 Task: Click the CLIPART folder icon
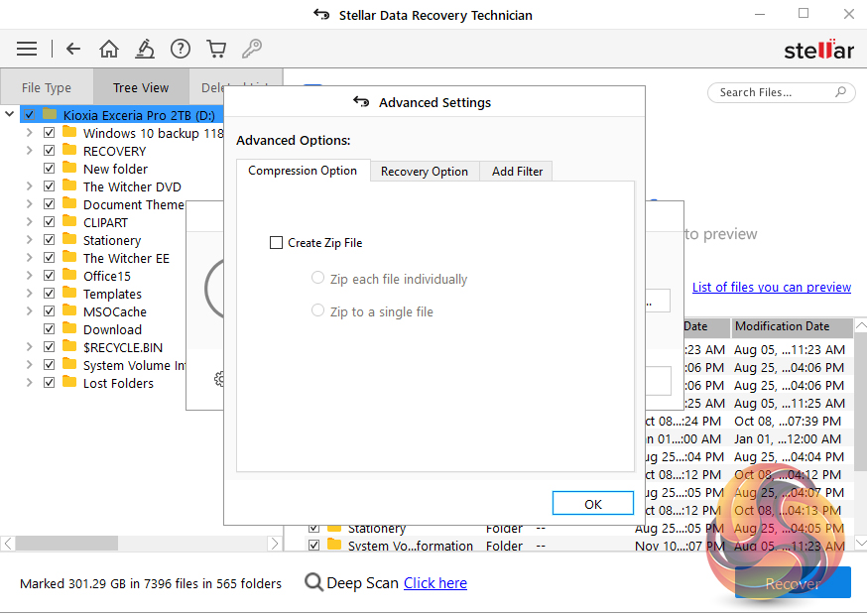point(69,221)
